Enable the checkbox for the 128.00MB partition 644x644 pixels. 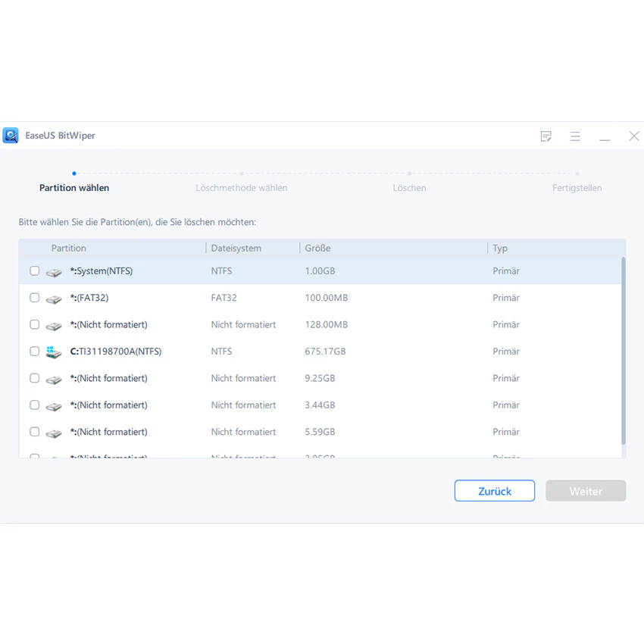coord(35,325)
